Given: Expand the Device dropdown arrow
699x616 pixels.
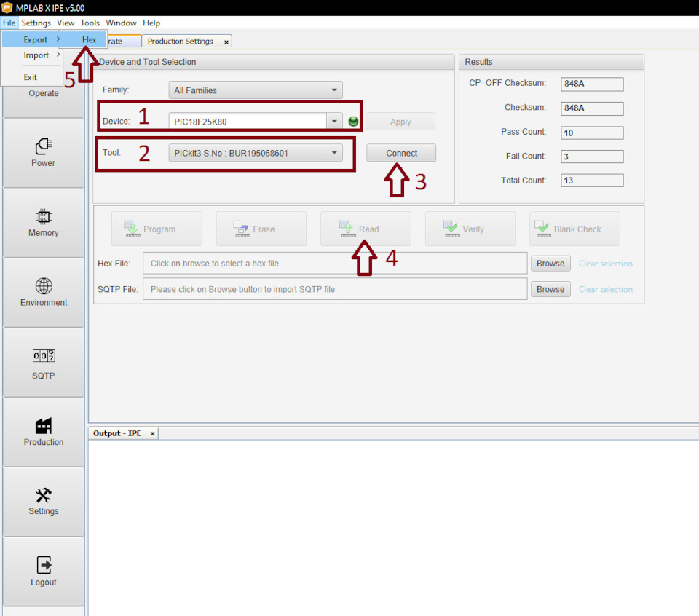Looking at the screenshot, I should tap(334, 122).
